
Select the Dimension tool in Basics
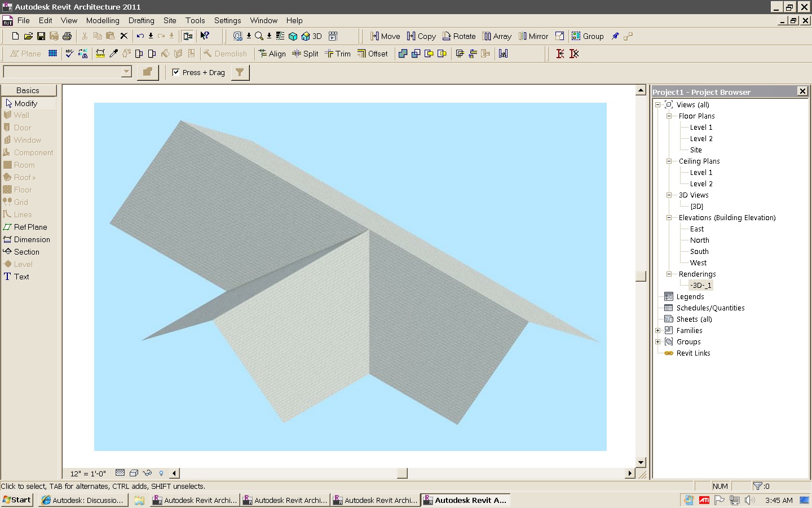[x=27, y=239]
